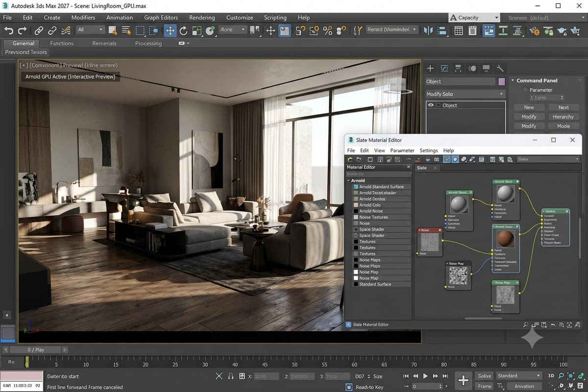Switch to the Processing ribbon tab

click(x=148, y=43)
